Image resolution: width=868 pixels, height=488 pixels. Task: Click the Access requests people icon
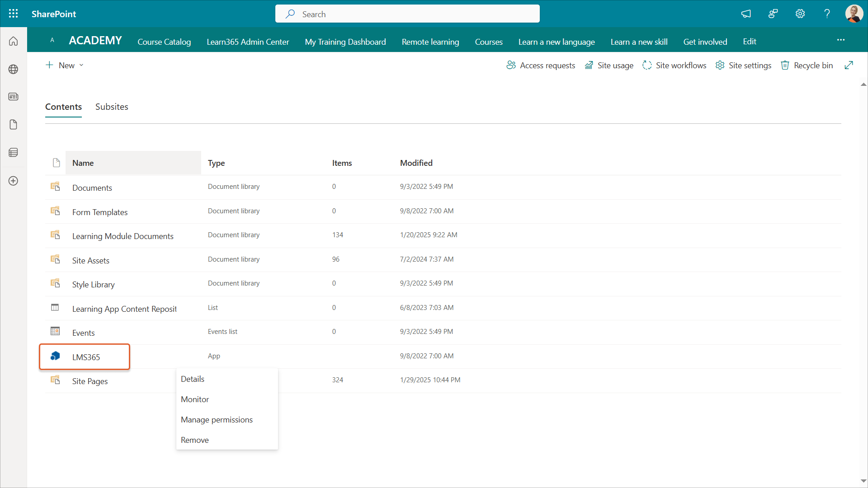tap(511, 66)
